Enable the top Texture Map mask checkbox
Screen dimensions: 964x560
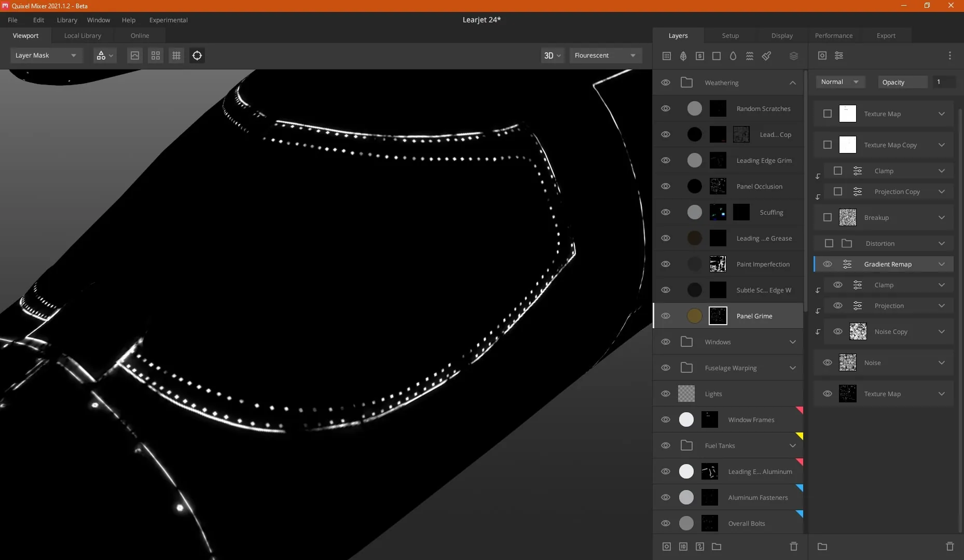[828, 114]
